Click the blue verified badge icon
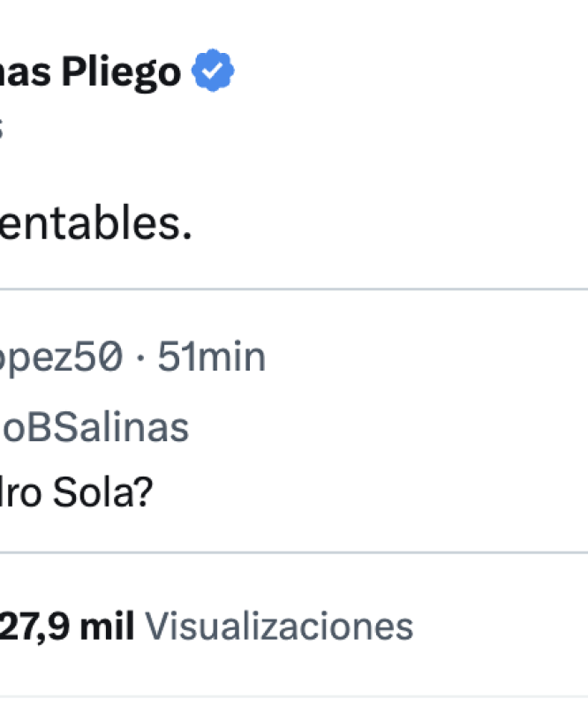The height and width of the screenshot is (706, 588). (x=213, y=71)
